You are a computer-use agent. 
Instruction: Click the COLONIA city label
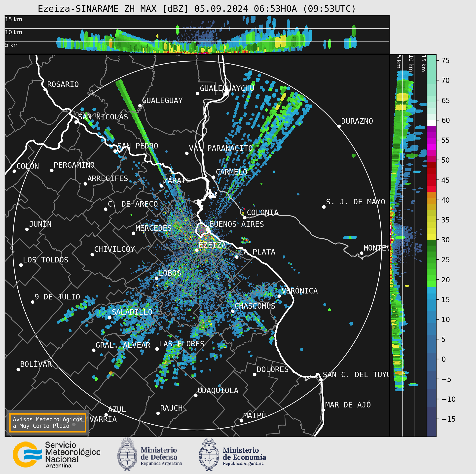263,212
